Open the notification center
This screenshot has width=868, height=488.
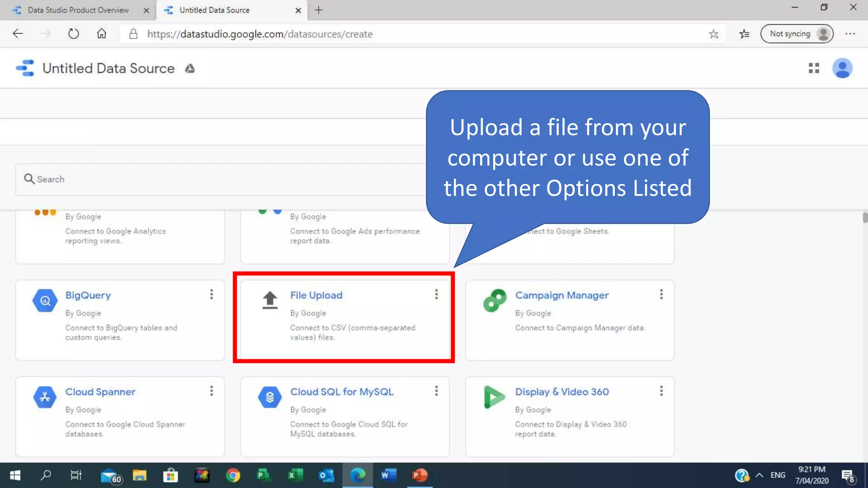click(x=848, y=476)
